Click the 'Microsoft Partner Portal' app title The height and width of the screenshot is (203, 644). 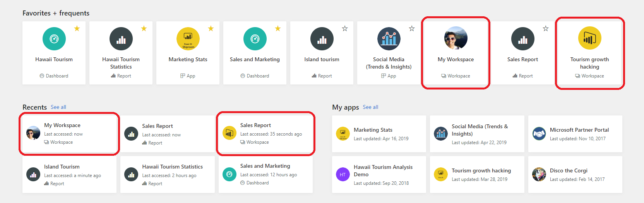coord(579,130)
